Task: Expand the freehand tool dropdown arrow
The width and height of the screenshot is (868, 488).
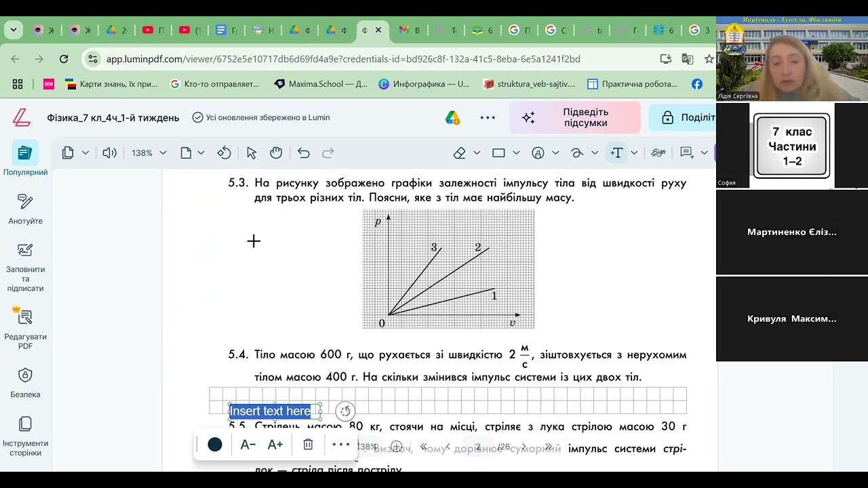Action: [x=595, y=153]
